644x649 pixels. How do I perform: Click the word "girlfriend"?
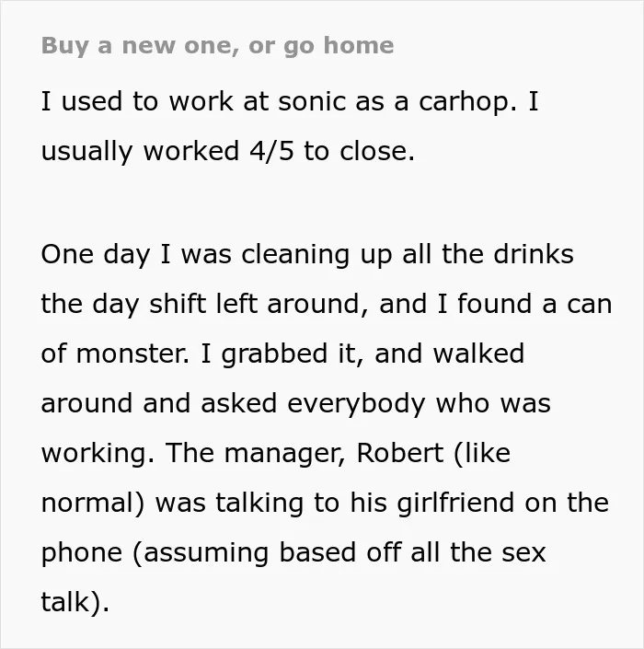coord(455,503)
